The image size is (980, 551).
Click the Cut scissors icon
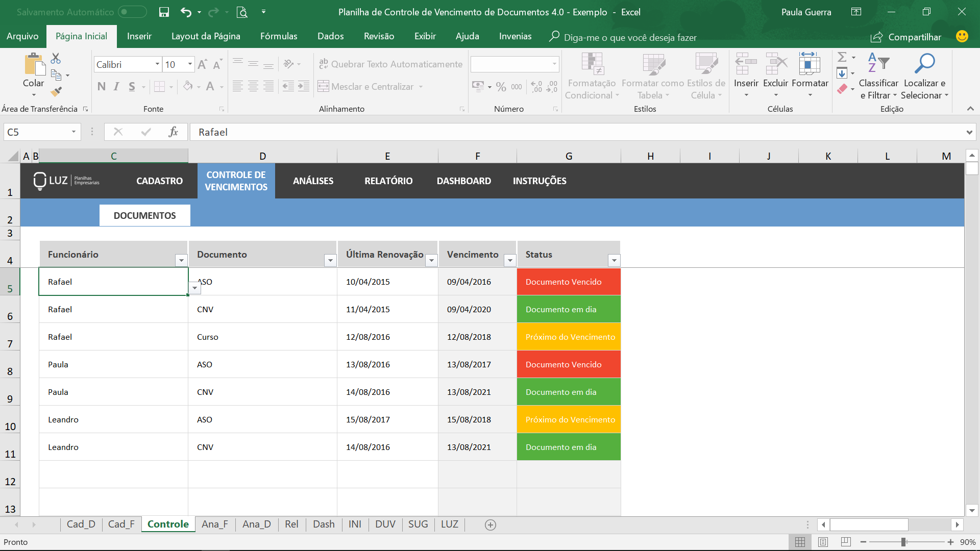point(56,58)
